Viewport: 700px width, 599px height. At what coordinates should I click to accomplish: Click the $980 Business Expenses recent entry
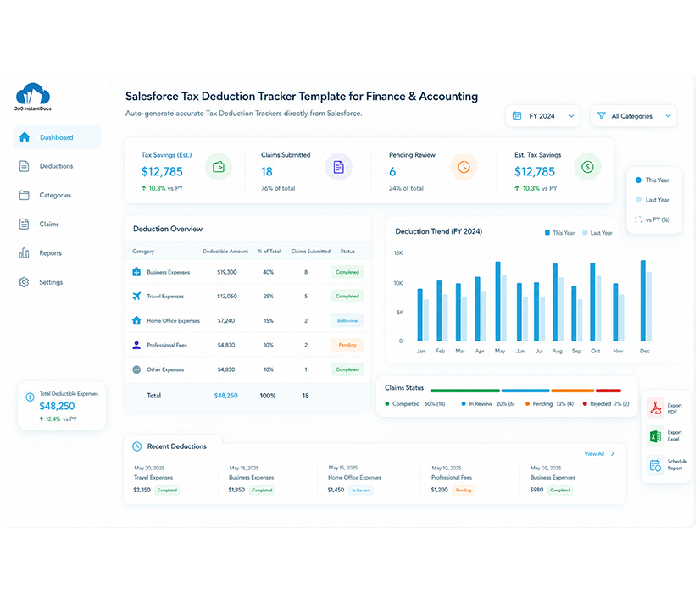(x=553, y=480)
